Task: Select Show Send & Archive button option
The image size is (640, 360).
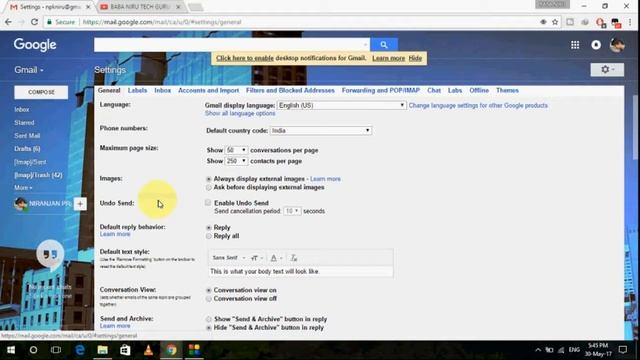Action: coord(209,319)
